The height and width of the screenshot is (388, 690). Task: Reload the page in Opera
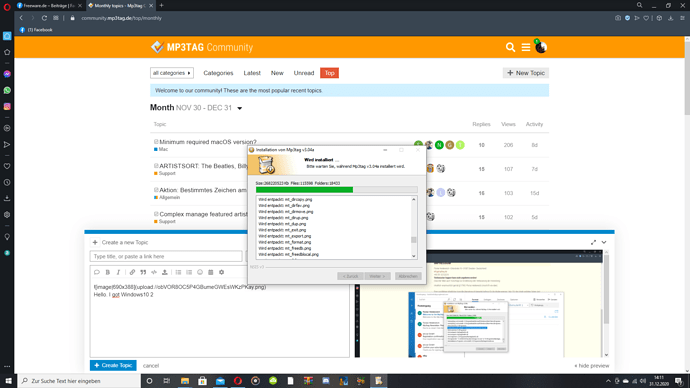44,18
